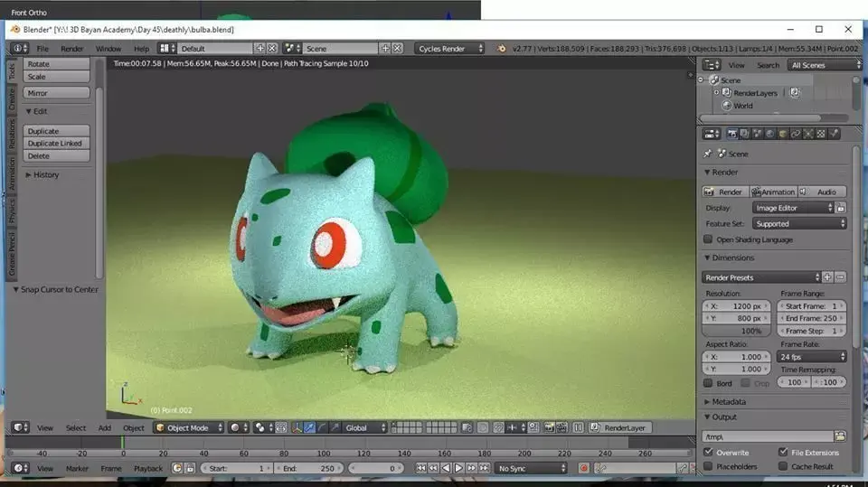Open the Physics properties tab icon
Screen dimensions: 868x487
click(x=834, y=134)
